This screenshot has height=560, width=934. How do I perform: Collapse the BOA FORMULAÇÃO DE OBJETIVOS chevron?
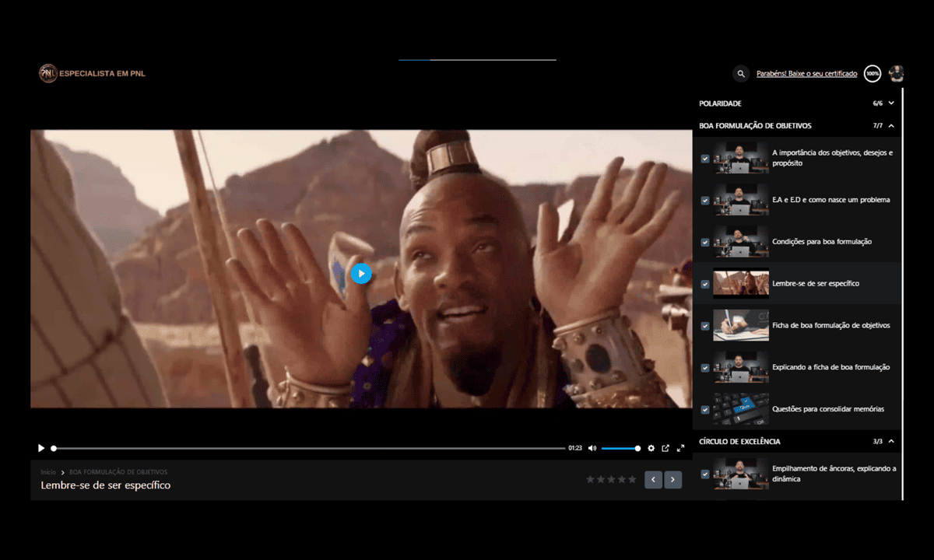(x=892, y=125)
